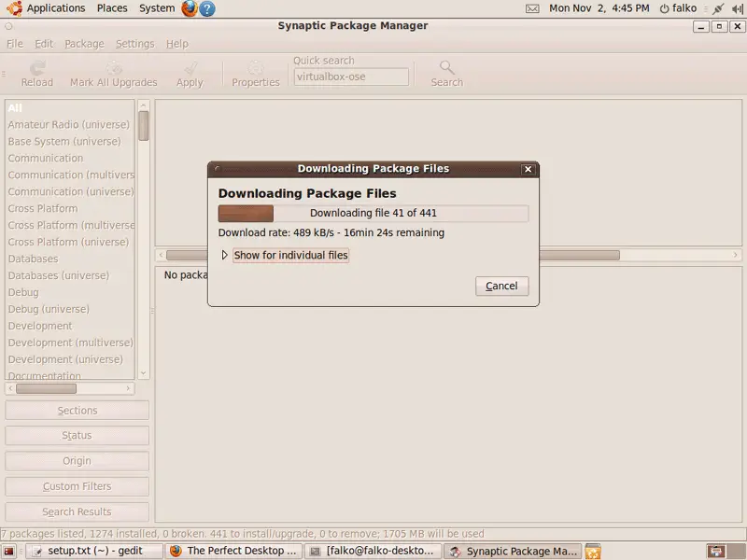
Task: Click package list scroll right arrow
Action: point(736,255)
